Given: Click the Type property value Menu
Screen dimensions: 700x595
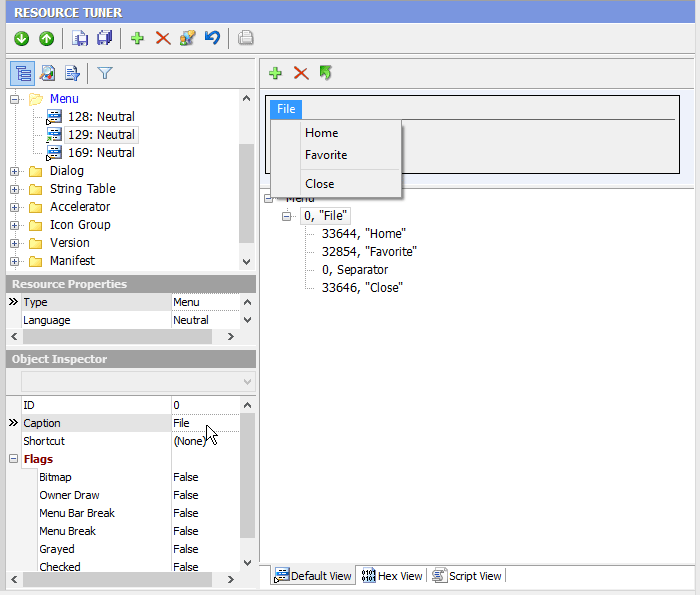Looking at the screenshot, I should 205,302.
